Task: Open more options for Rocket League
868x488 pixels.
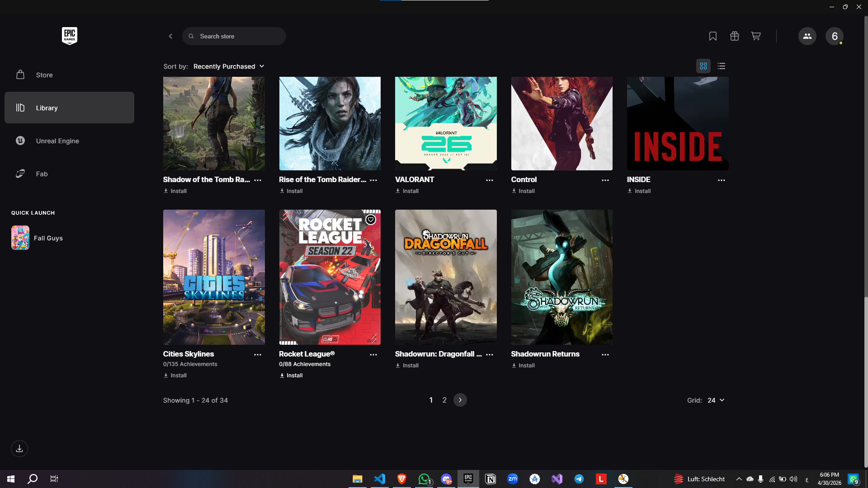Action: pos(373,355)
